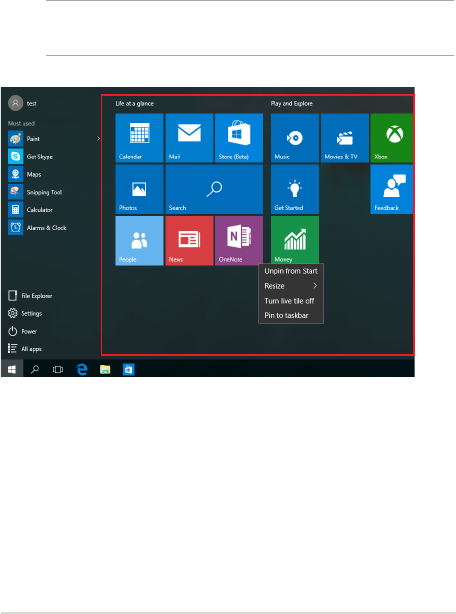
Task: Open the Feedback tile
Action: (391, 189)
